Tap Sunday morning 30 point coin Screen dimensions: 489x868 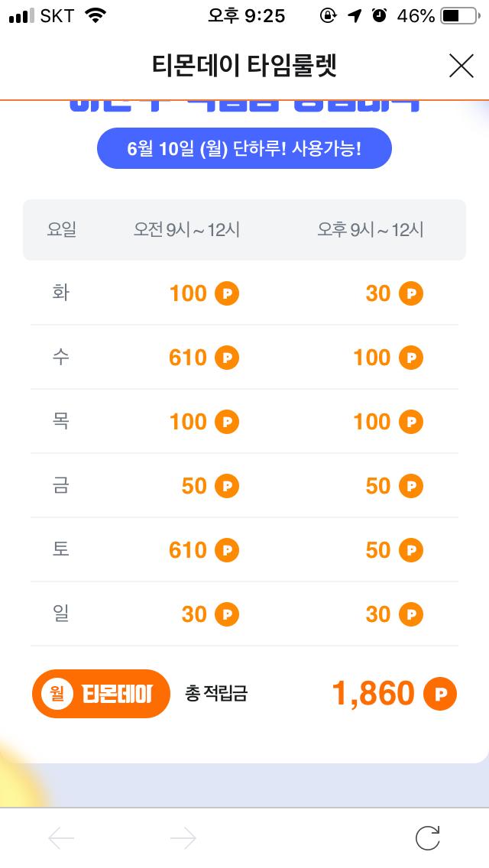point(227,614)
